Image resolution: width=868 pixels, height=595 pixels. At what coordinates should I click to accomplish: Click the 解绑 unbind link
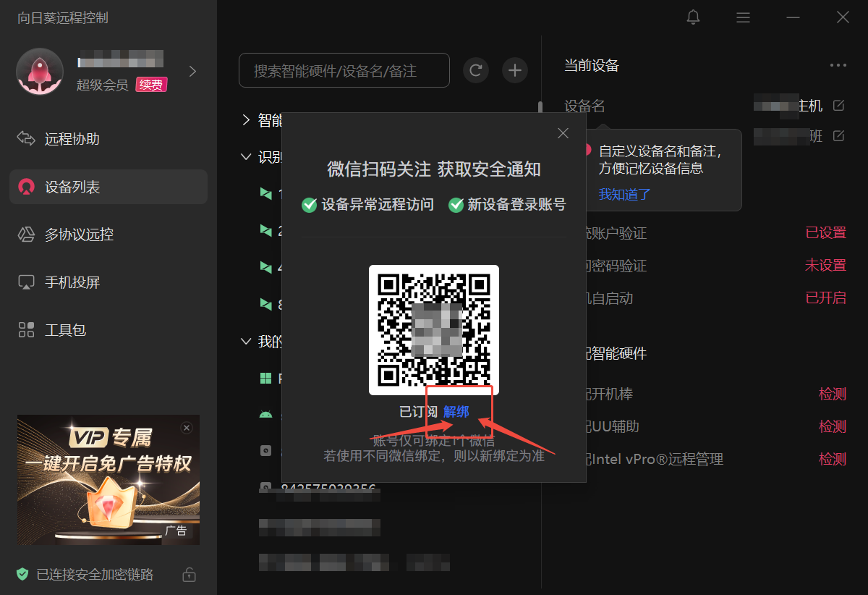pos(456,412)
